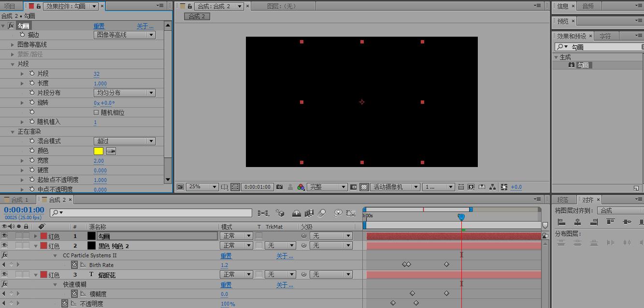Viewport: 644px width, 308px height.
Task: Open the 混合模式 dropdown showing 超过
Action: (x=124, y=141)
